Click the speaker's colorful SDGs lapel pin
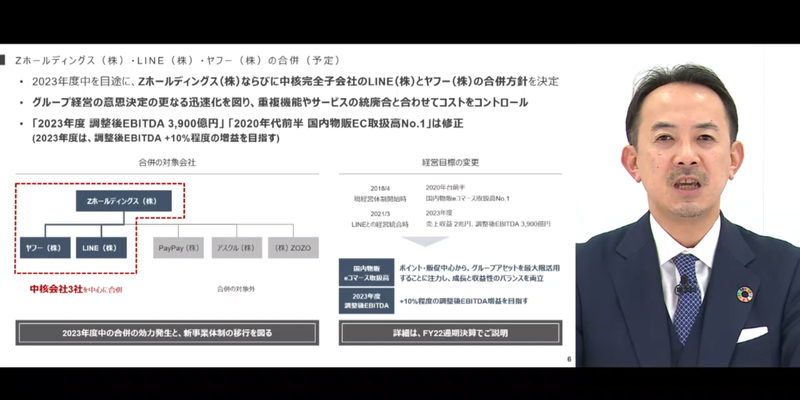The width and height of the screenshot is (800, 400). tap(744, 294)
